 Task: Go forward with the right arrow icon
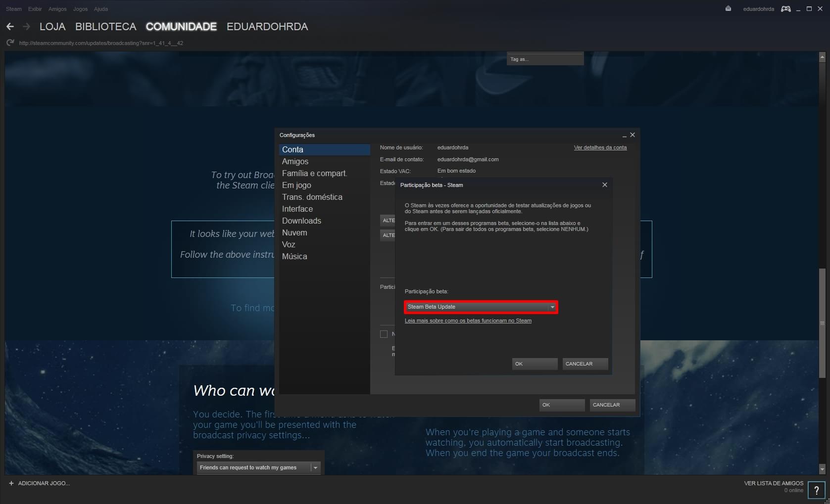tap(26, 27)
